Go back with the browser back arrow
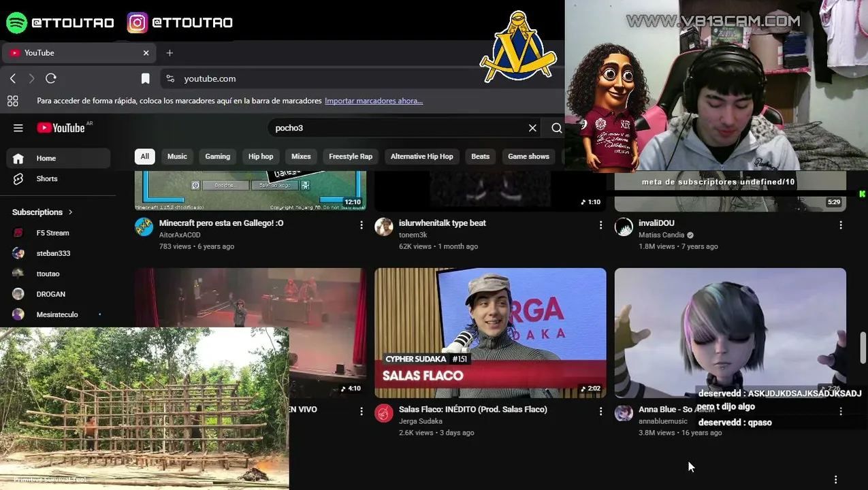 pyautogui.click(x=13, y=79)
